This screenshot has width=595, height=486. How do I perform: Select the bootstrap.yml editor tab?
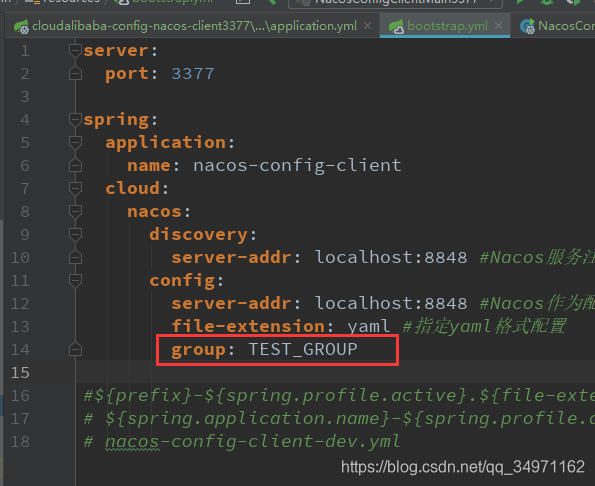(x=445, y=26)
